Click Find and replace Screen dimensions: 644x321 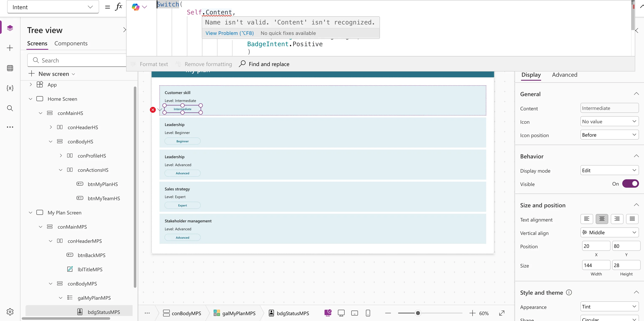pyautogui.click(x=264, y=64)
